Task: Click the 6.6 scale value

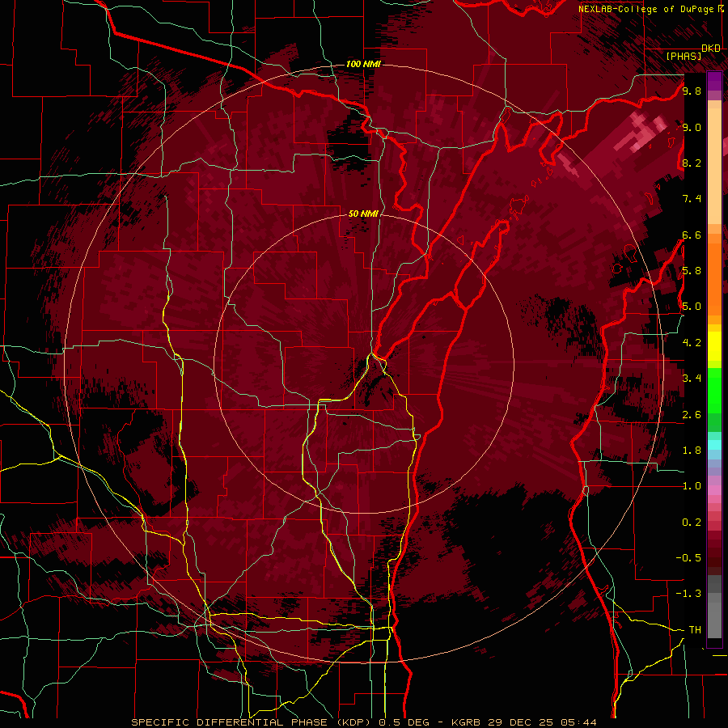Action: point(692,235)
